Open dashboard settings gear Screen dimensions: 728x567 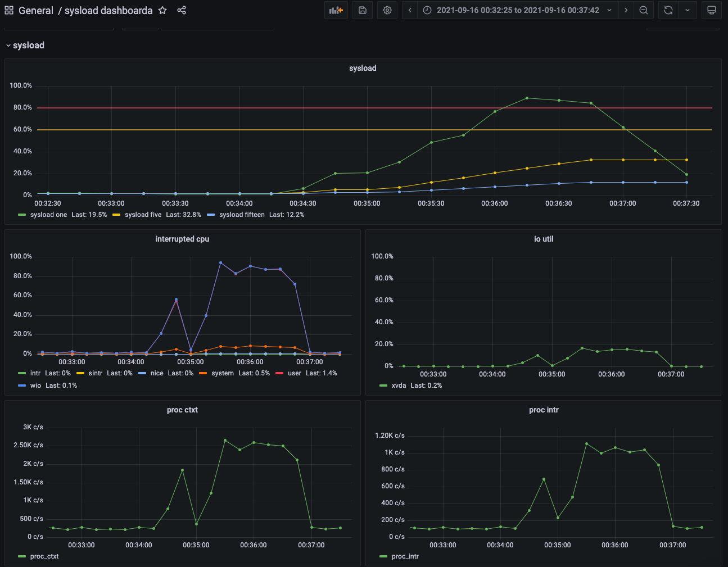click(x=387, y=10)
